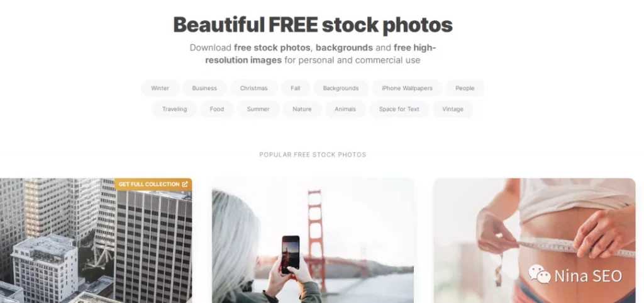The width and height of the screenshot is (644, 303).
Task: Open the waist measuring tape photo
Action: click(535, 241)
